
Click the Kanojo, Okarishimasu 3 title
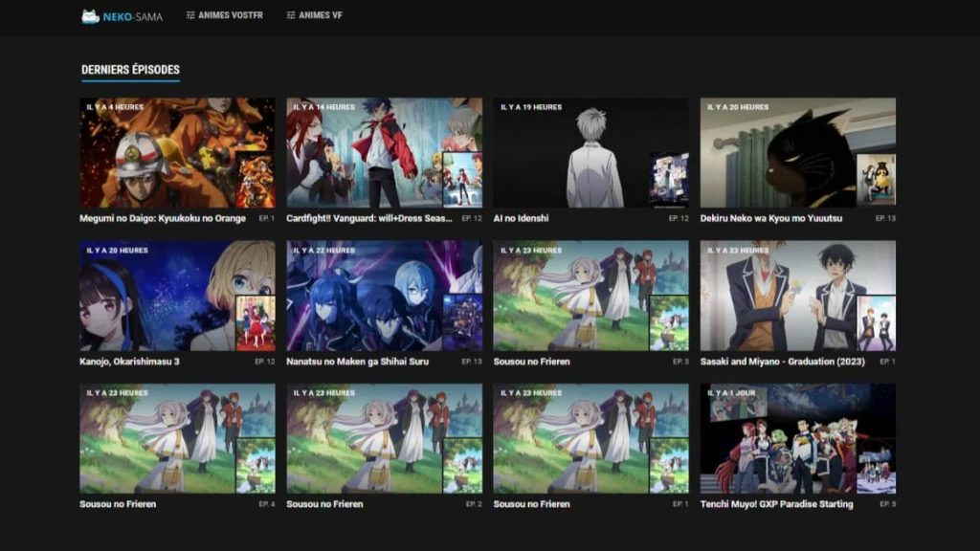[x=129, y=361]
